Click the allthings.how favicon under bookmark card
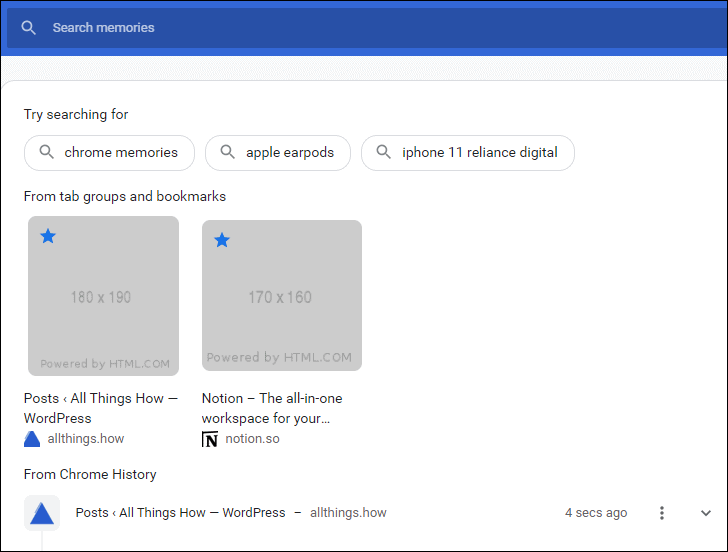This screenshot has height=552, width=728. coord(32,439)
